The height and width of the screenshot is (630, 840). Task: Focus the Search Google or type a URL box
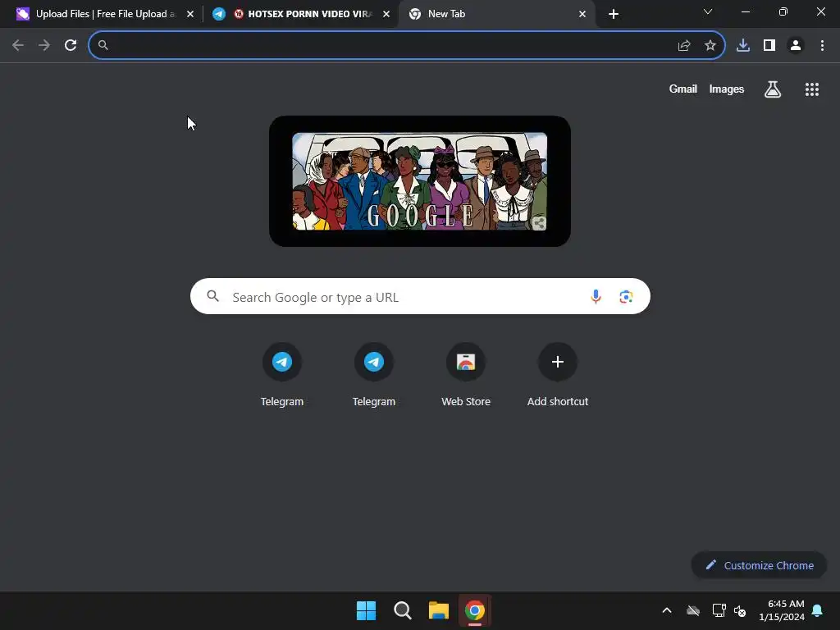(x=420, y=296)
